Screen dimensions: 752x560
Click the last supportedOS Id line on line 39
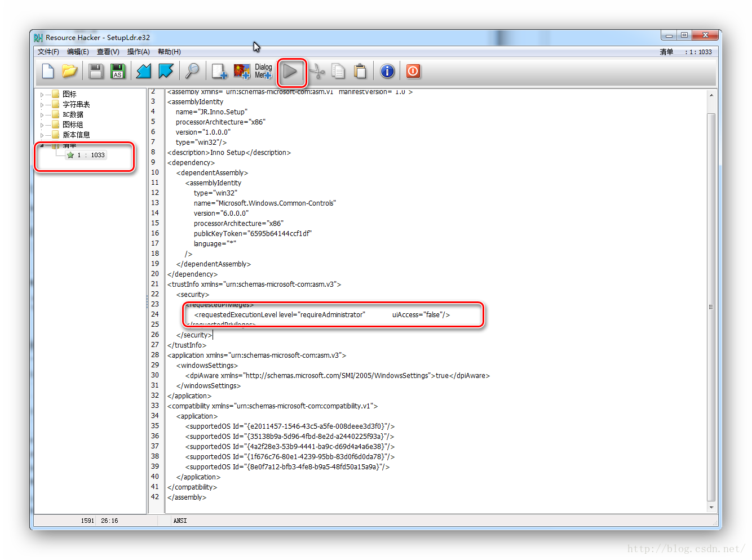287,466
